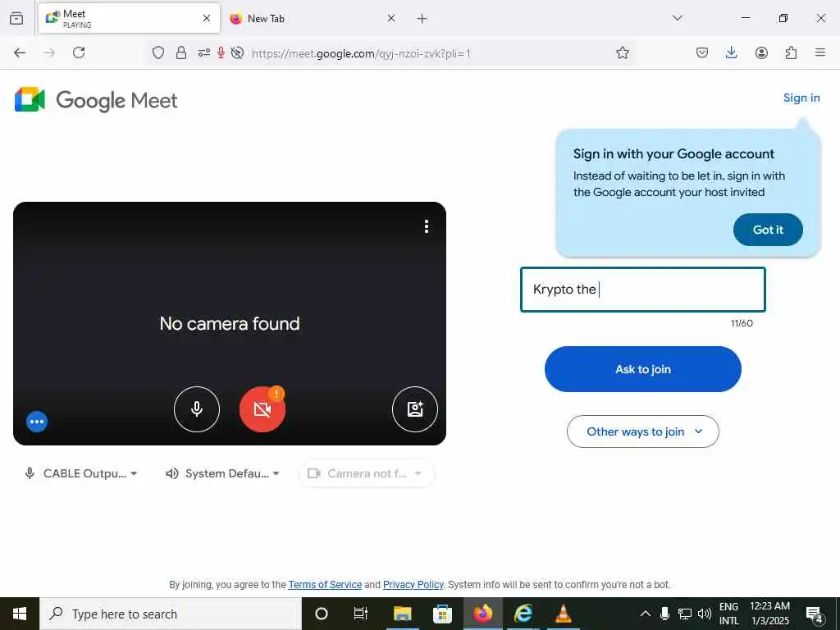840x630 pixels.
Task: Open Firefox View icon
Action: [x=16, y=18]
